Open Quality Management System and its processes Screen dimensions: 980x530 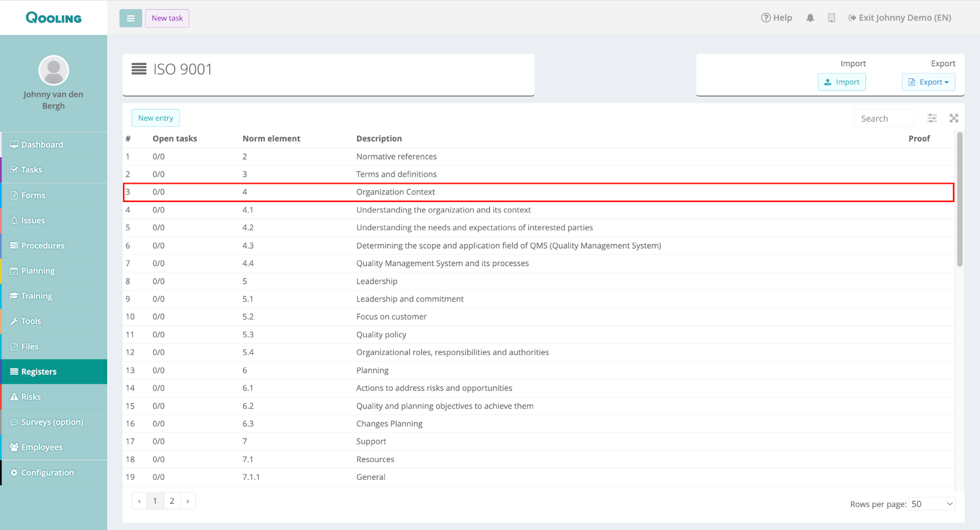point(538,263)
